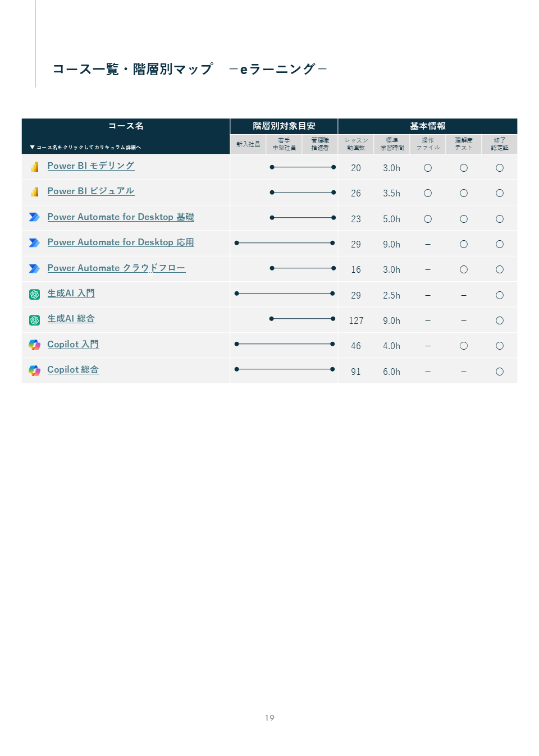
Task: Toggle the 理解度テスト circle for Copilot 入門
Action: [464, 345]
